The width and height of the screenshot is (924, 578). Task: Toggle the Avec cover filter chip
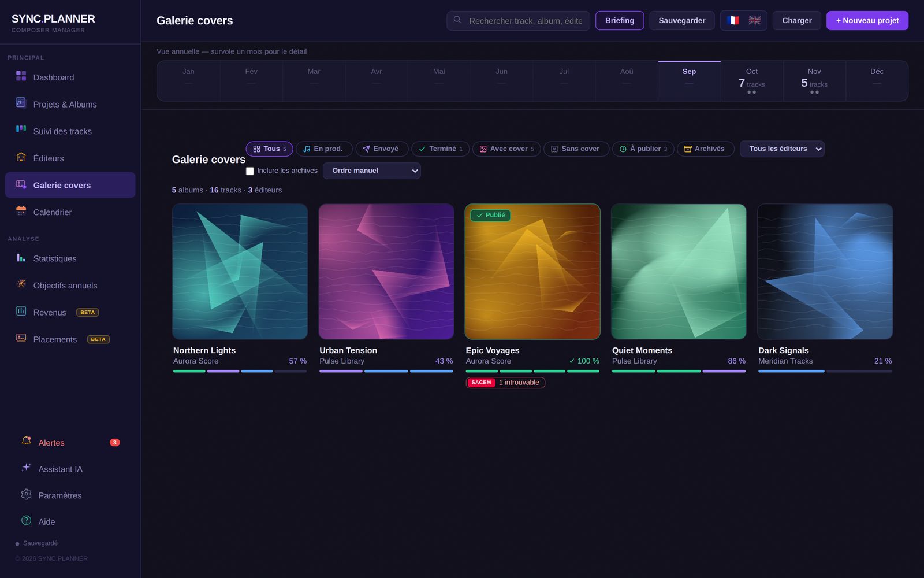coord(506,149)
